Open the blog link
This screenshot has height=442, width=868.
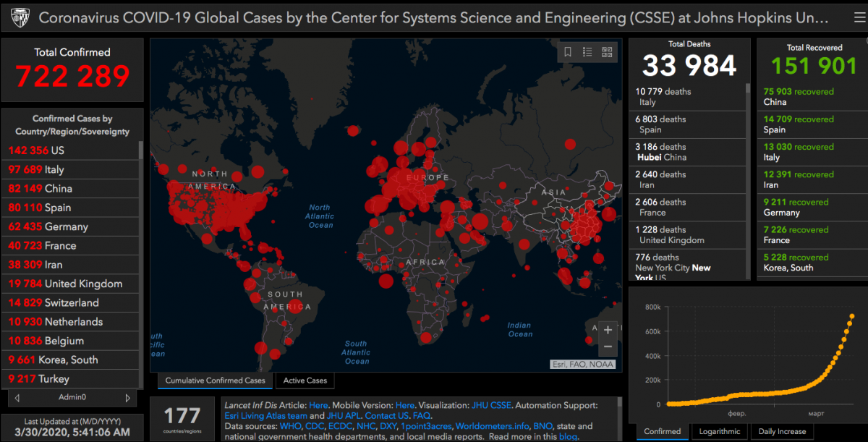click(569, 437)
